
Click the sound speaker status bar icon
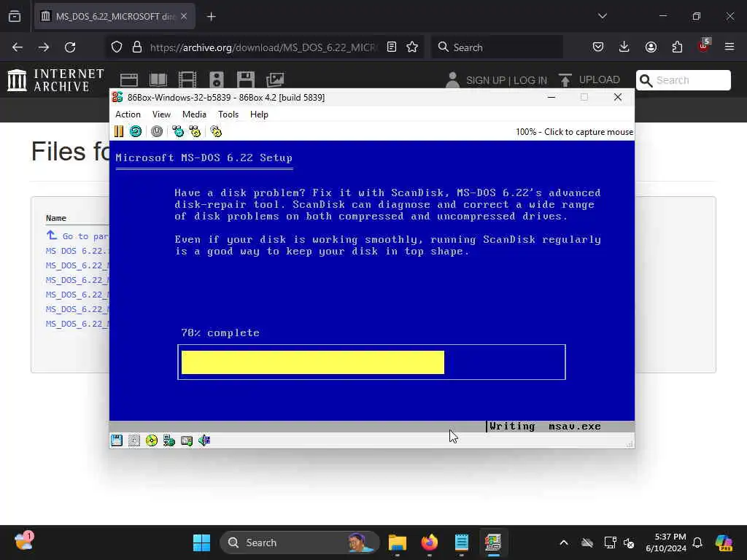click(204, 440)
